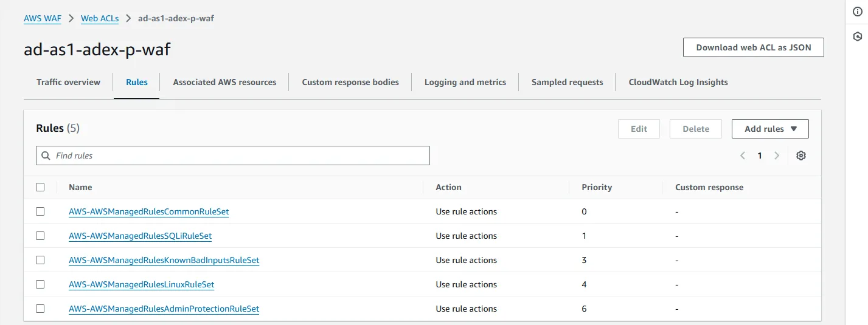Open table preferences gear icon

801,156
